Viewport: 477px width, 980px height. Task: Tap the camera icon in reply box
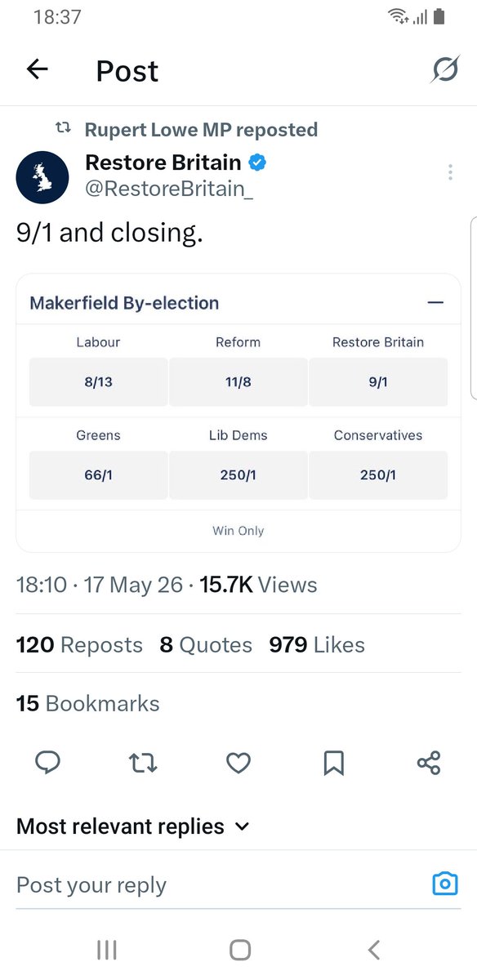click(x=445, y=884)
